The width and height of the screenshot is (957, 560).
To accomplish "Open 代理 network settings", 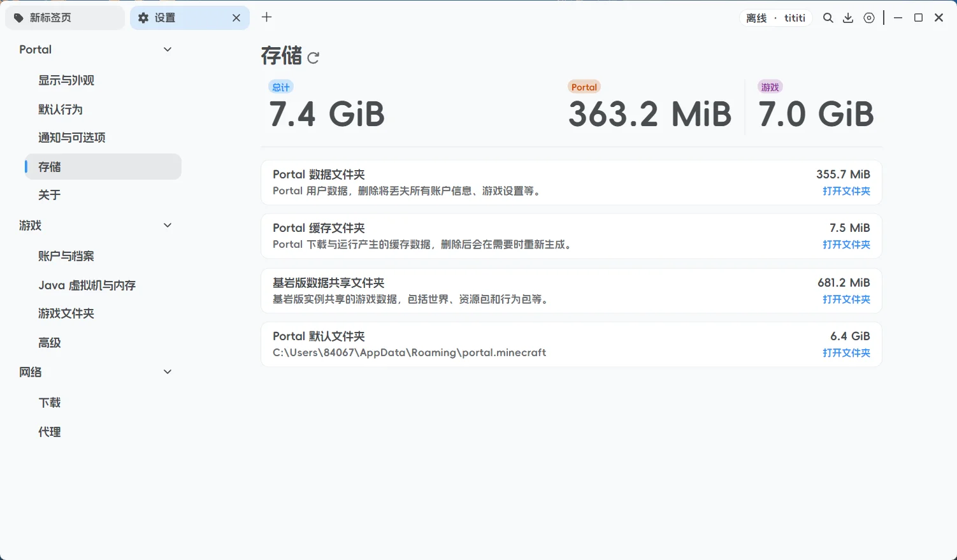I will coord(103,432).
